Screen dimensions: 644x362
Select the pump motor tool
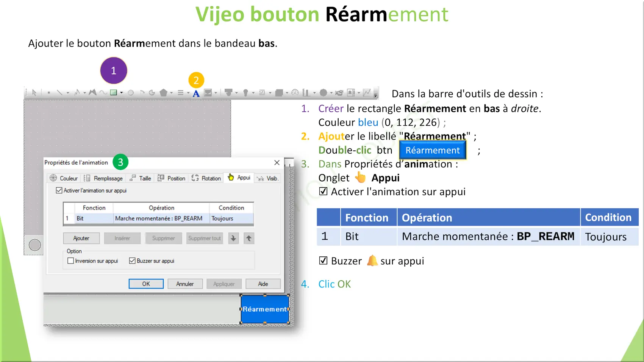coord(339,93)
